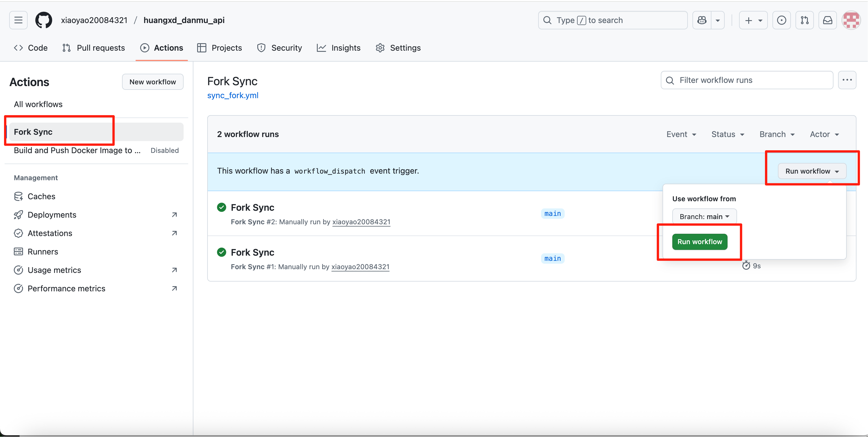
Task: Focus the Type / to search box
Action: click(x=613, y=20)
